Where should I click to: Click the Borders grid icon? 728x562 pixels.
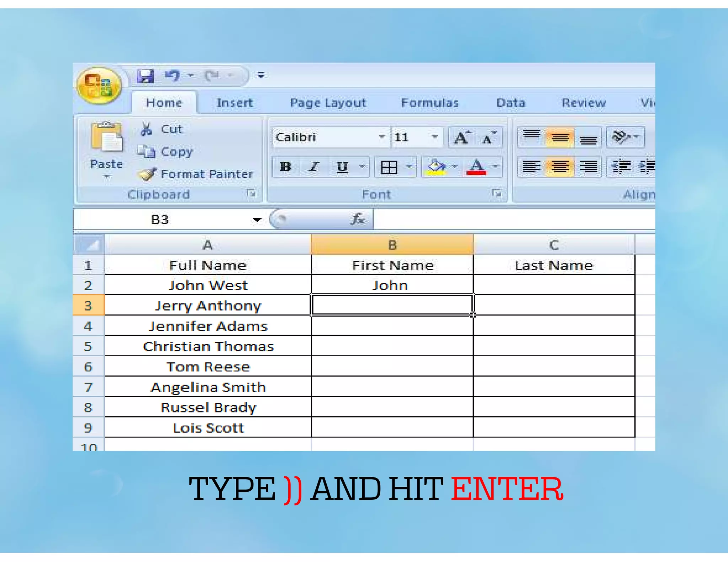[x=389, y=167]
